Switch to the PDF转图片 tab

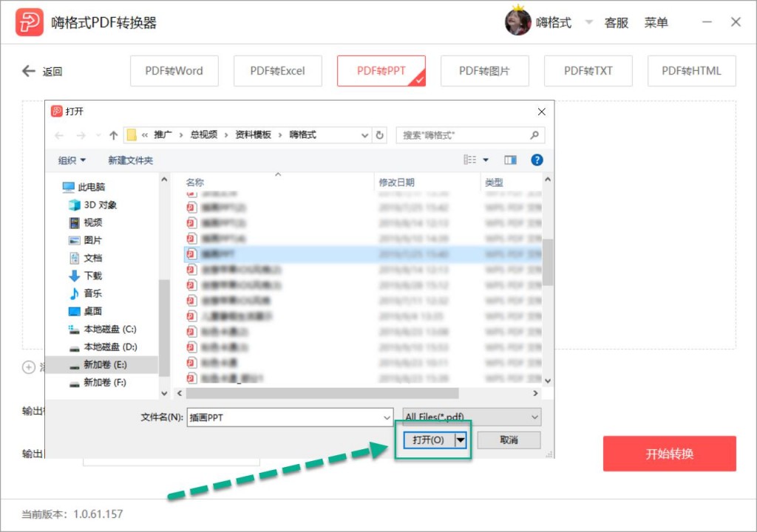[485, 71]
